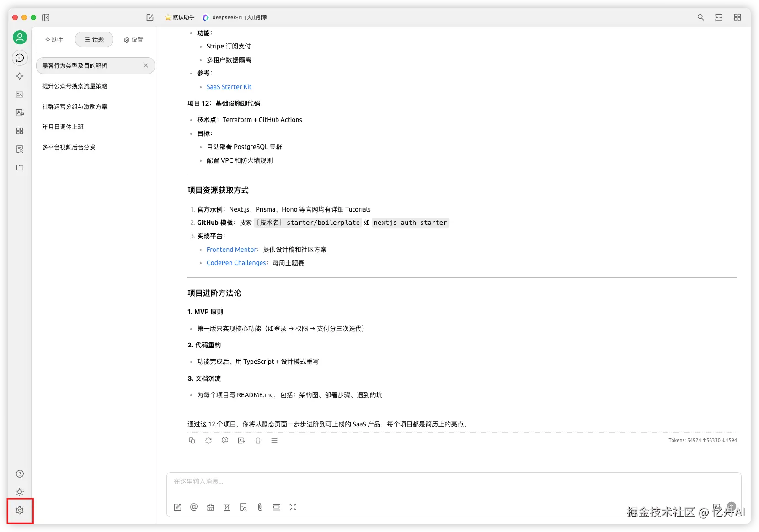Open the help question mark icon
This screenshot has width=759, height=532.
[20, 474]
